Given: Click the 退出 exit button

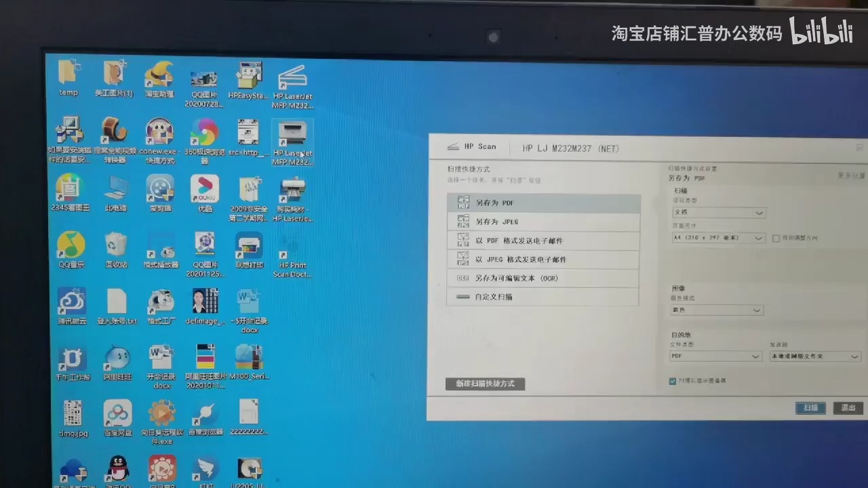Looking at the screenshot, I should [848, 408].
